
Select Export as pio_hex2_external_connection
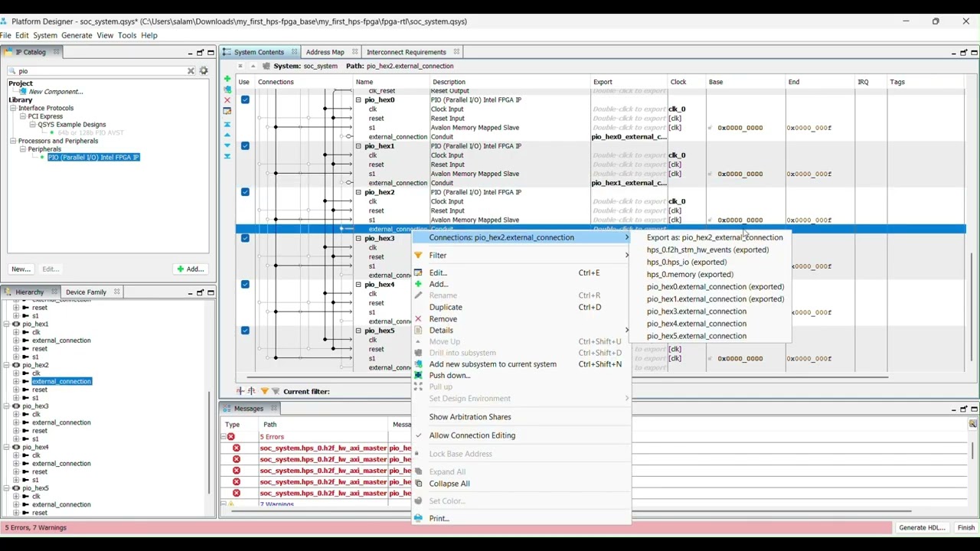click(714, 237)
